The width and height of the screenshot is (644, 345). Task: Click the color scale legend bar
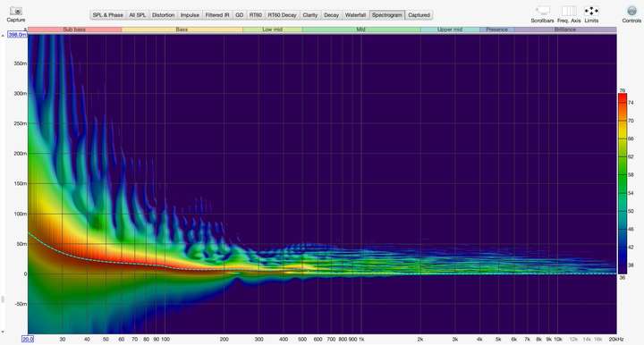click(x=623, y=183)
